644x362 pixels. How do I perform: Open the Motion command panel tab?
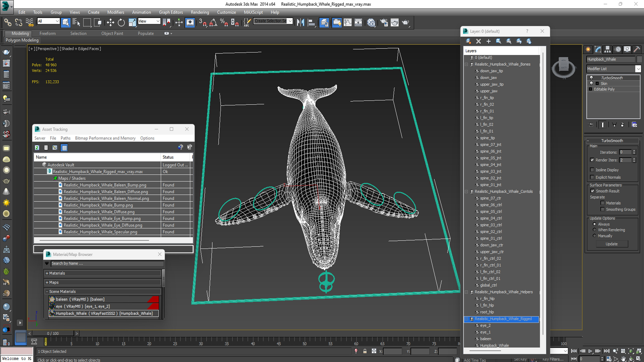click(618, 49)
